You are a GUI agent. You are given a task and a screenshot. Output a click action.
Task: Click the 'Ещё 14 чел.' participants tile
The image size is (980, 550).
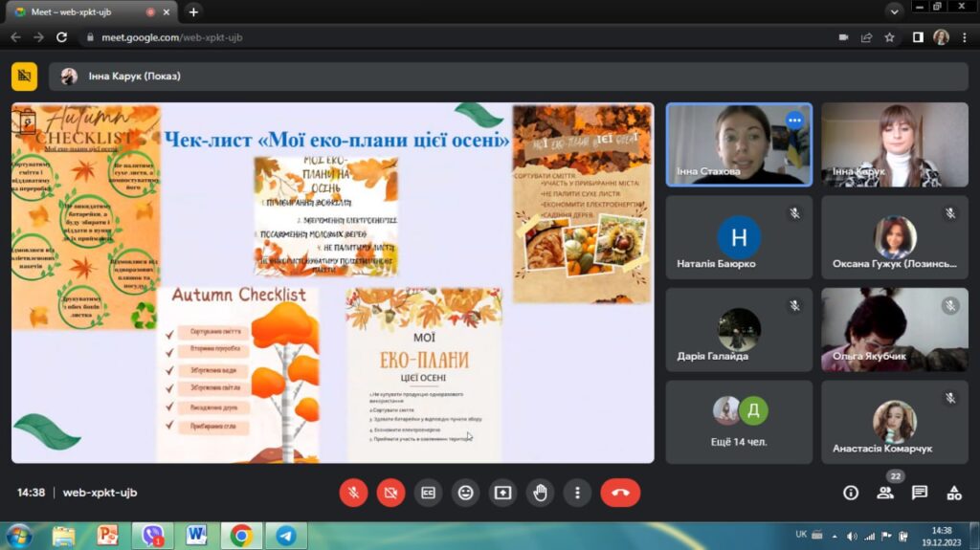coord(739,422)
